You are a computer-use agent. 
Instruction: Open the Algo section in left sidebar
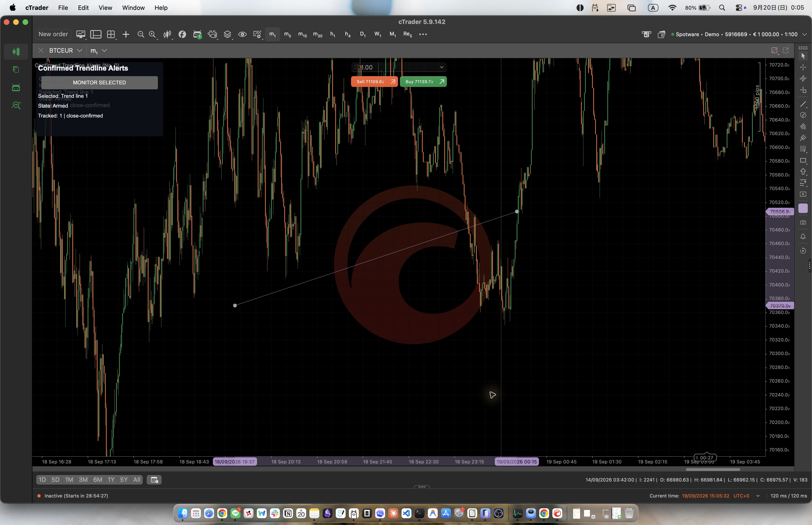pos(16,88)
